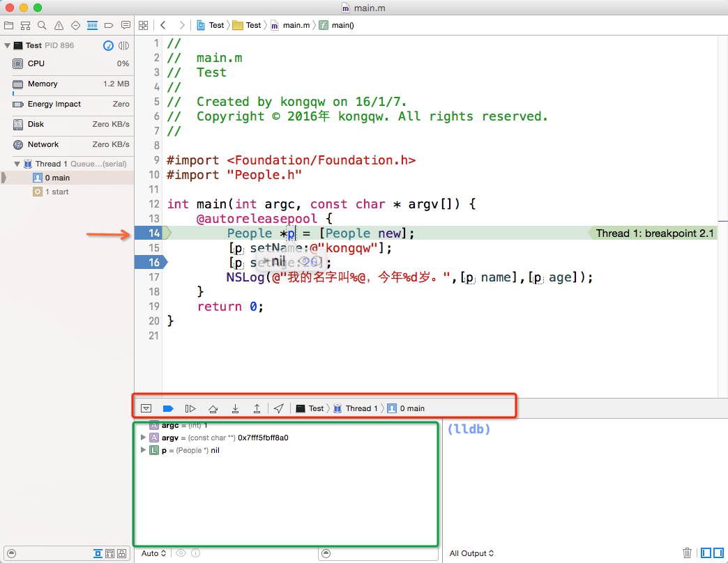Show the Breakpoint navigator
Viewport: 728px width, 563px height.
pyautogui.click(x=109, y=25)
